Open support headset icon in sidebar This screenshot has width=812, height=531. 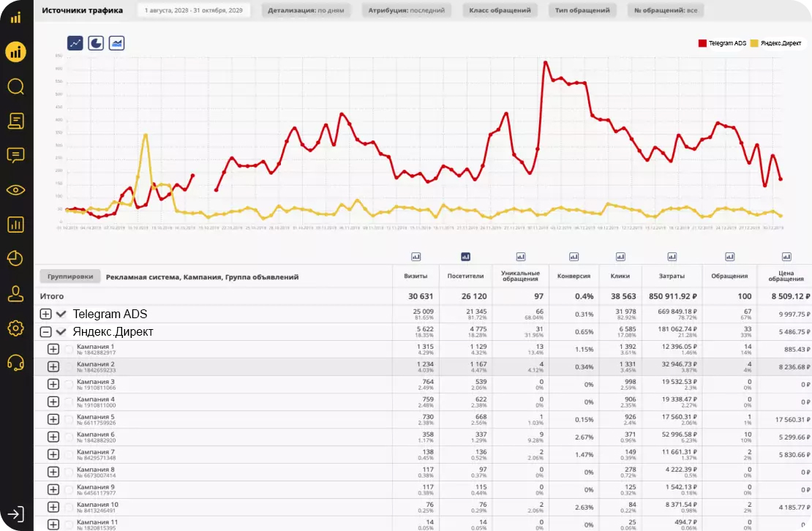click(x=15, y=362)
